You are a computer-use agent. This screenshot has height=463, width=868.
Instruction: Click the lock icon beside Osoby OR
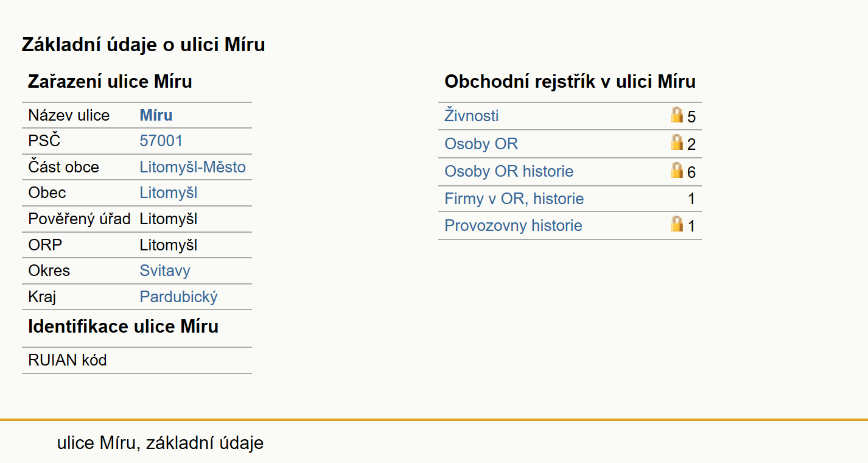pos(676,143)
